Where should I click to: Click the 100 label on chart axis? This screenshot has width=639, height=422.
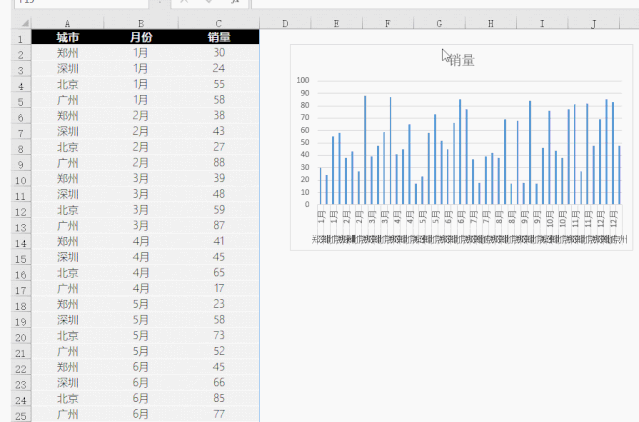[303, 80]
